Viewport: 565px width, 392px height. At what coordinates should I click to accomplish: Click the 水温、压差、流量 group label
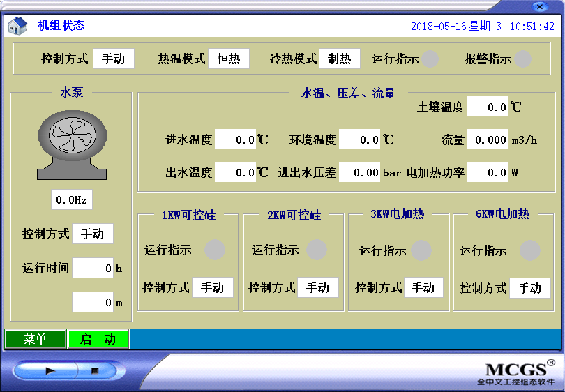pos(348,93)
